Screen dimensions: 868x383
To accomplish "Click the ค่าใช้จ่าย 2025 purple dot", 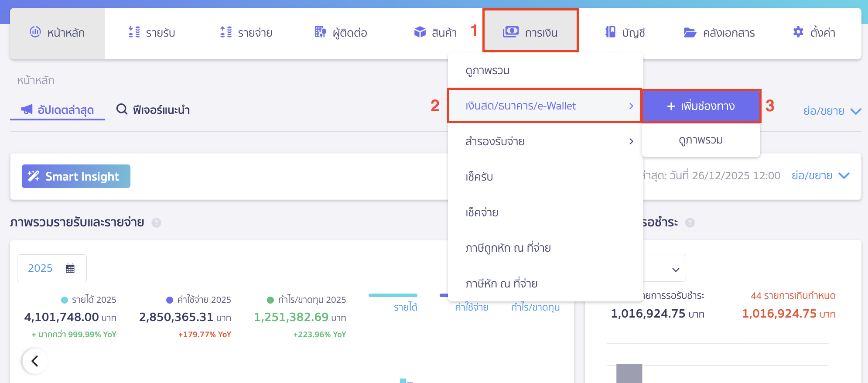I will coord(170,300).
